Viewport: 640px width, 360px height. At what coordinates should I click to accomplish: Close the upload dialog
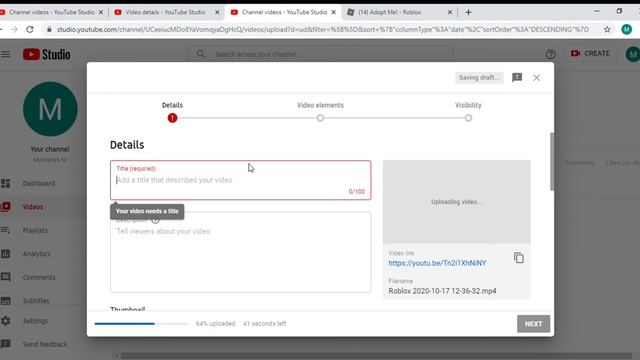[x=536, y=78]
